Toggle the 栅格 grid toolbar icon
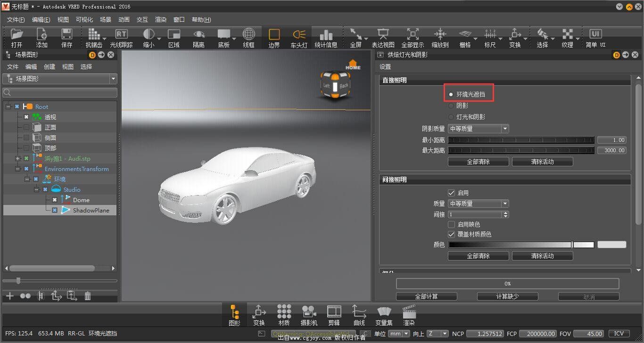 pos(465,34)
